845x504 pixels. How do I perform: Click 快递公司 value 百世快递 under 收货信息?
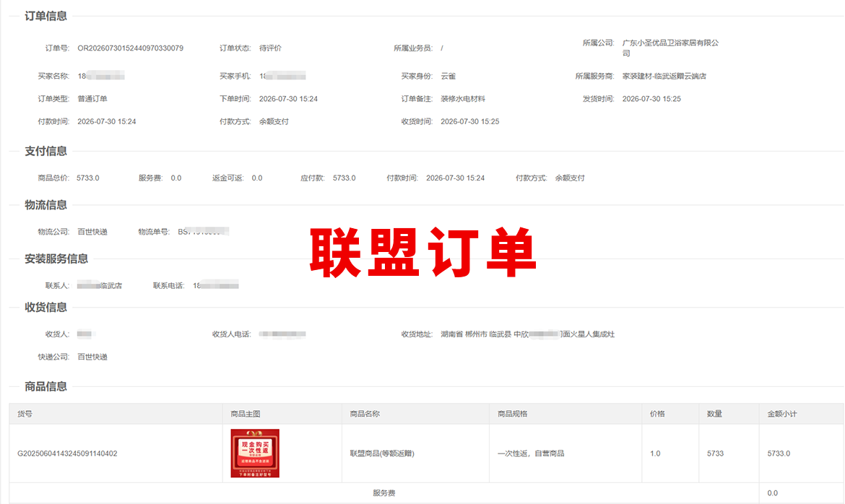click(x=92, y=357)
